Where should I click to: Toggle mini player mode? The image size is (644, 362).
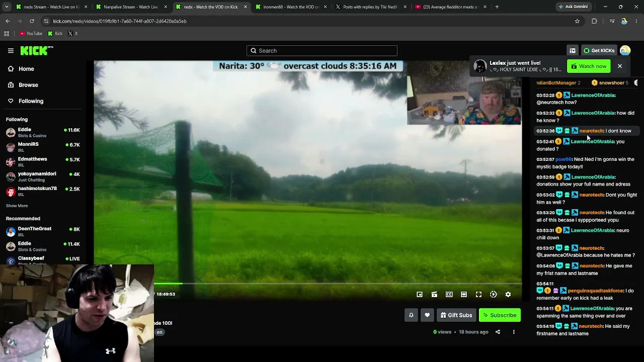[x=420, y=295]
